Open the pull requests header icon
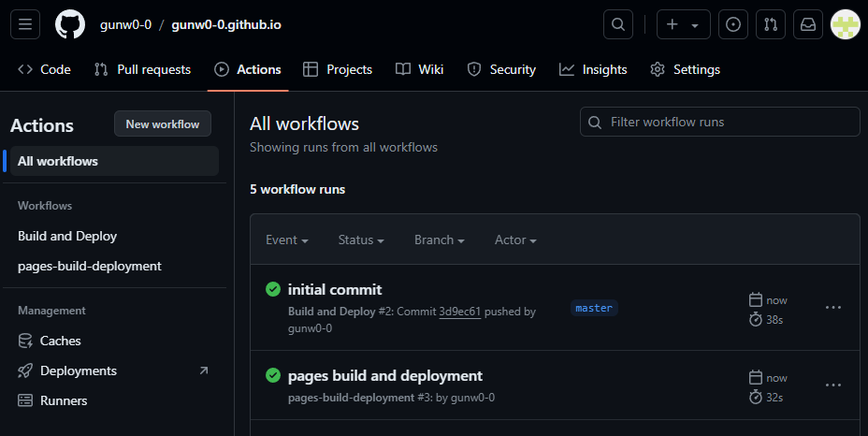 770,24
